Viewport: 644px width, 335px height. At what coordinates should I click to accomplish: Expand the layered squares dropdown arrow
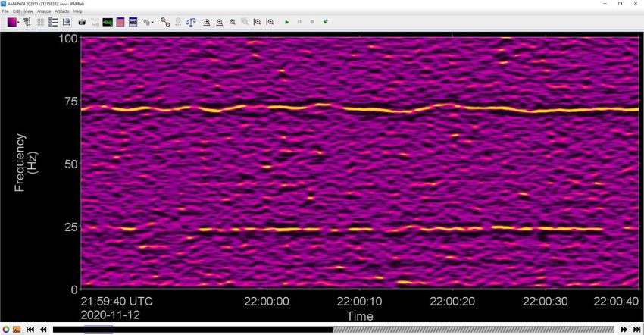click(152, 22)
